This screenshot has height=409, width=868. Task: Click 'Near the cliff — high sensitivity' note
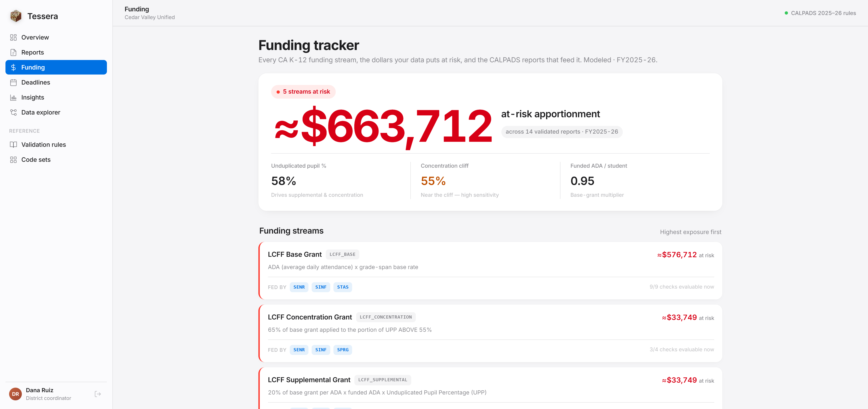(x=460, y=195)
